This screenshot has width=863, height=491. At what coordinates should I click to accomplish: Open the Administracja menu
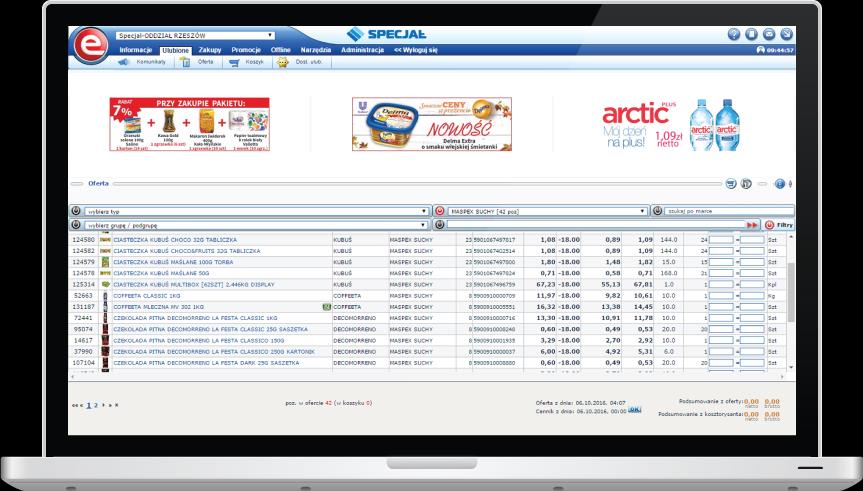tap(362, 50)
